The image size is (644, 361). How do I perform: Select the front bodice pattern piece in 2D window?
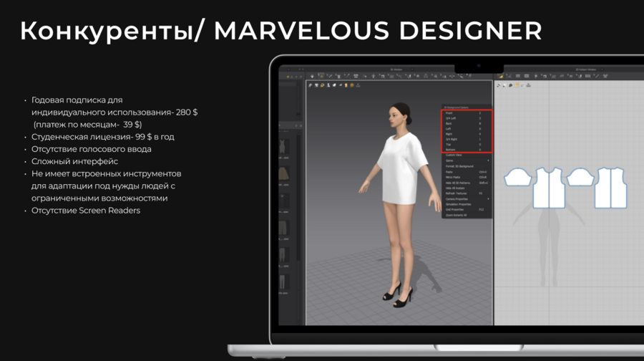(x=549, y=188)
